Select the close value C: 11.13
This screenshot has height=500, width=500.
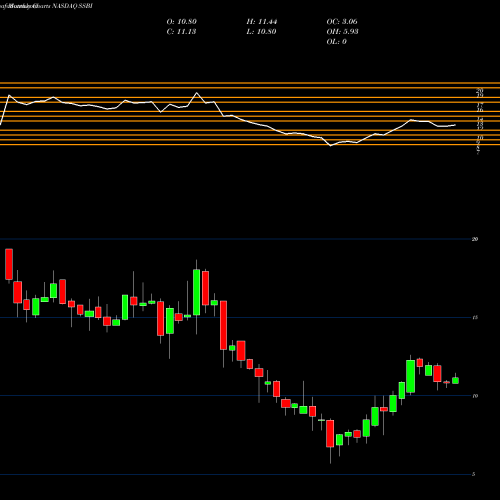pyautogui.click(x=181, y=32)
